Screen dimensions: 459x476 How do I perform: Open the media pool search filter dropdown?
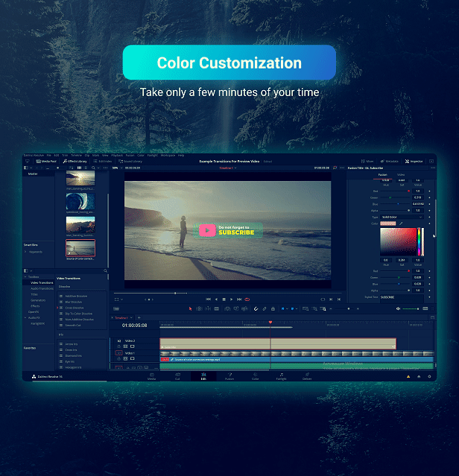click(98, 168)
